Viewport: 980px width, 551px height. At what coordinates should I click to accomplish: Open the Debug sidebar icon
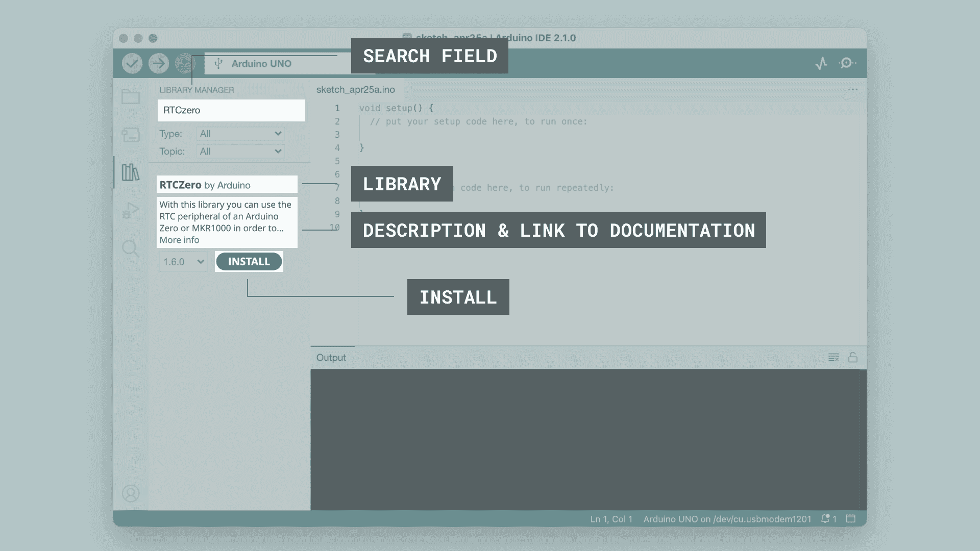point(131,210)
